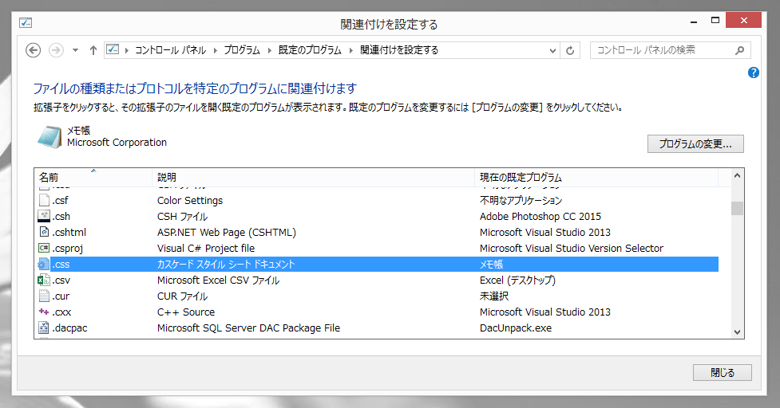
Task: Select the .css file icon
Action: pos(44,264)
